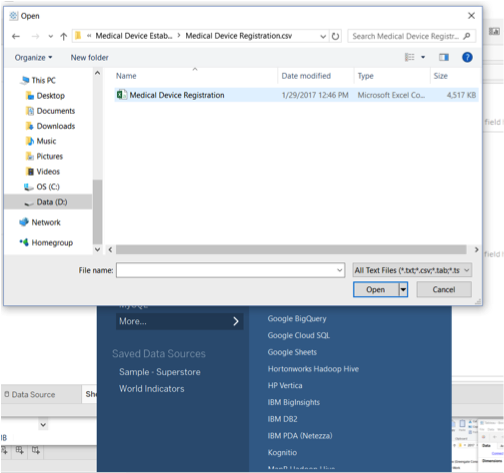Go up one folder level
The height and width of the screenshot is (473, 504).
pos(64,36)
